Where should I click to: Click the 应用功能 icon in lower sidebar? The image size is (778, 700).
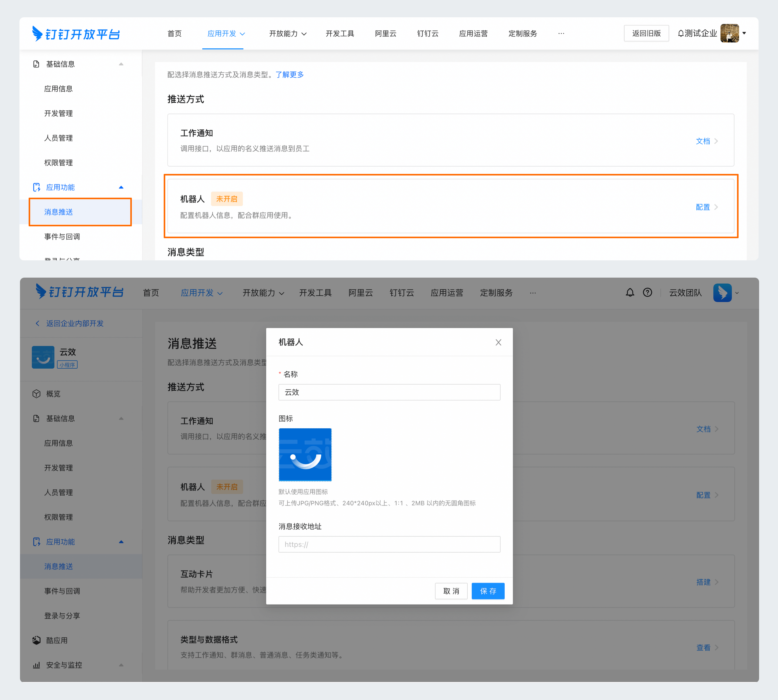36,542
